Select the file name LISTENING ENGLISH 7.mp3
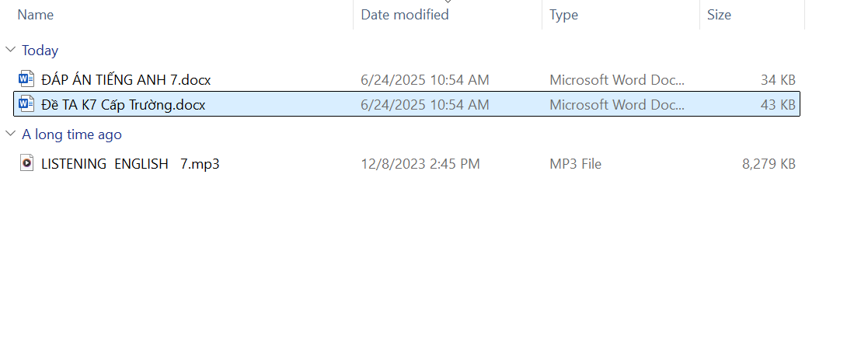 pyautogui.click(x=130, y=164)
